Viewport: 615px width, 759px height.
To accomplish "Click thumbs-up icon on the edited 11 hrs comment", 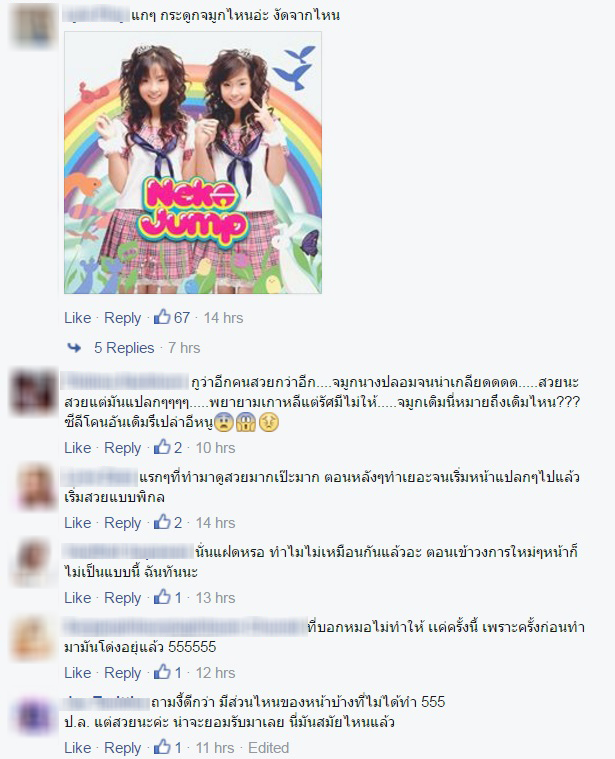I will point(162,747).
